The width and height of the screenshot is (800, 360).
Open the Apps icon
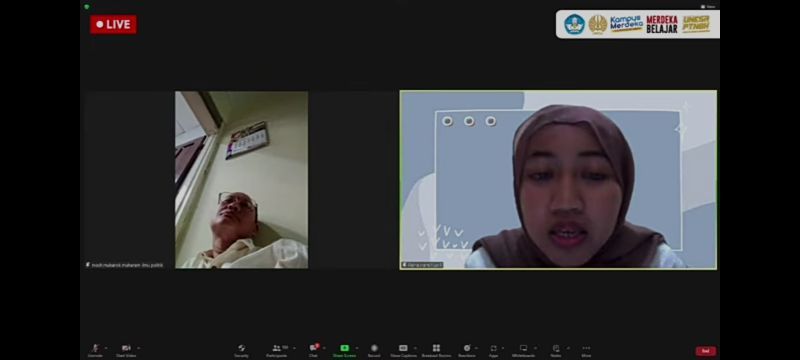(493, 350)
